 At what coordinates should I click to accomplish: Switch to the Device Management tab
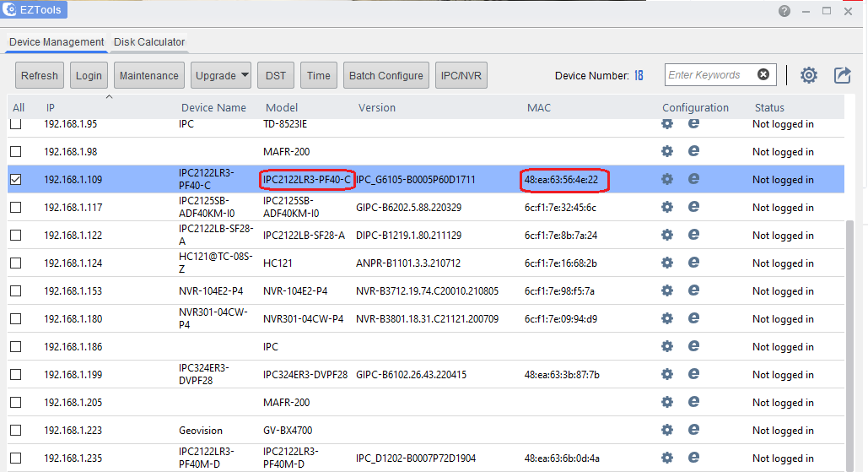[57, 42]
